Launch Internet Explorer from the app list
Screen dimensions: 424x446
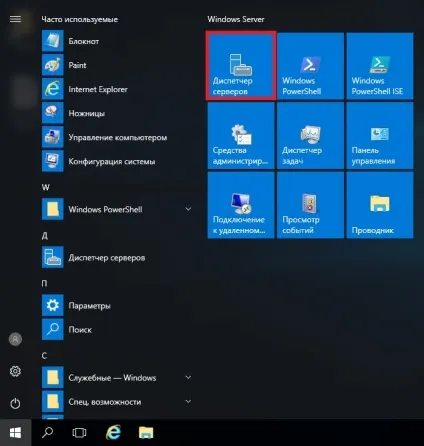pyautogui.click(x=117, y=89)
